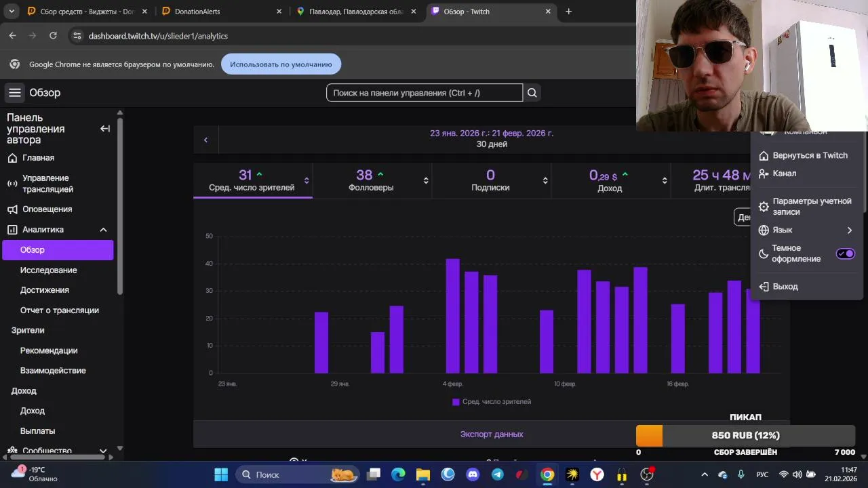Image resolution: width=868 pixels, height=488 pixels.
Task: Click the Chrome address bar URL
Action: [158, 36]
